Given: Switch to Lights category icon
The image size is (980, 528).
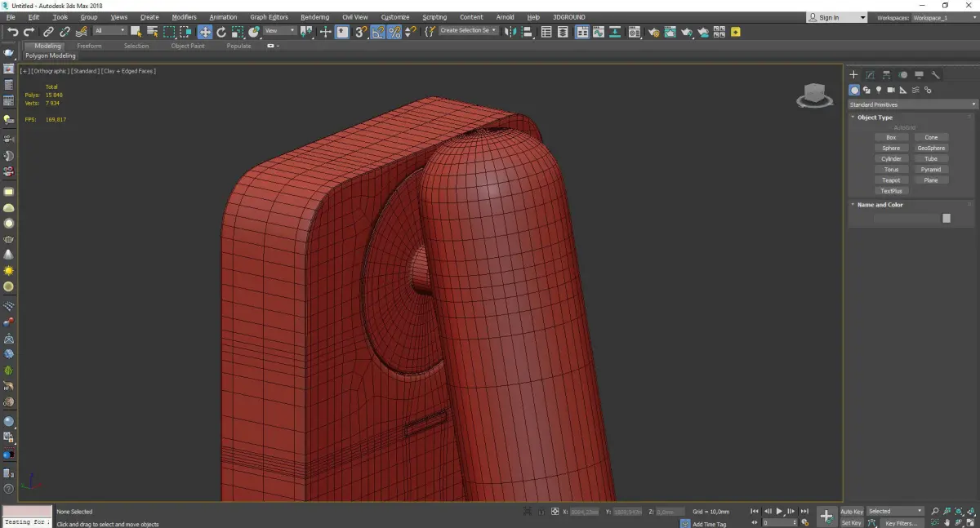Looking at the screenshot, I should click(x=879, y=90).
